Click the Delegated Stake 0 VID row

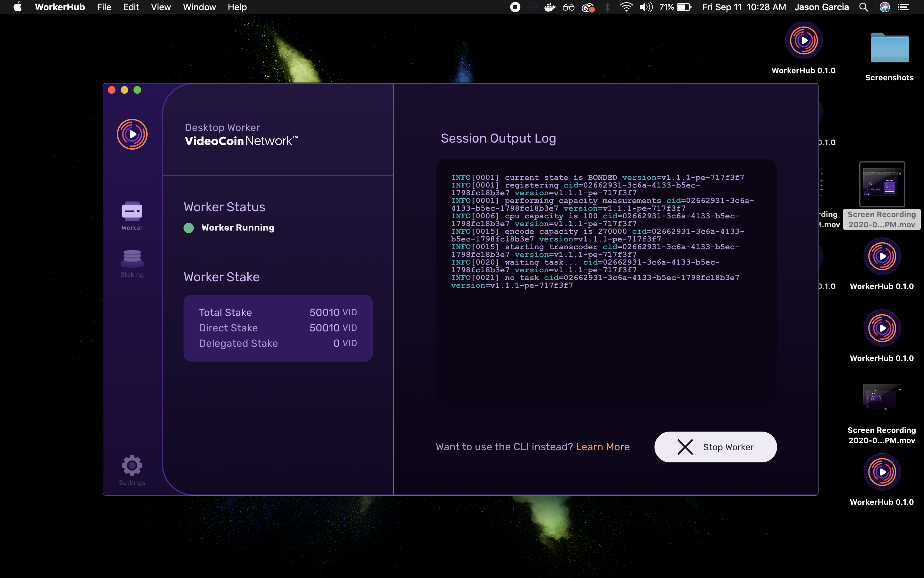pos(278,343)
